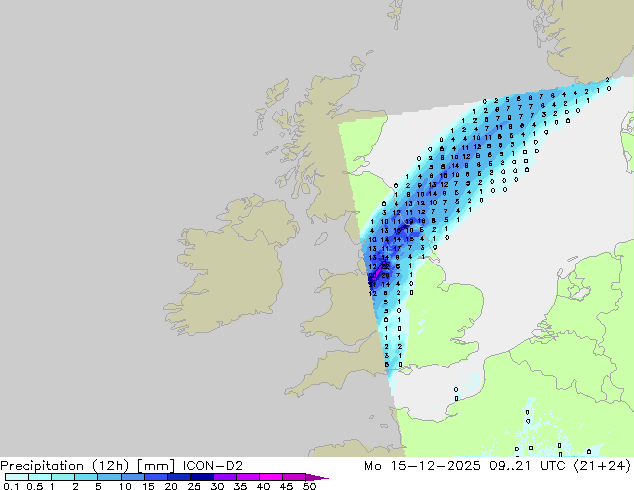Click the 0.1–0.5 mm legend color swatch
This screenshot has width=634, height=490.
(x=17, y=477)
